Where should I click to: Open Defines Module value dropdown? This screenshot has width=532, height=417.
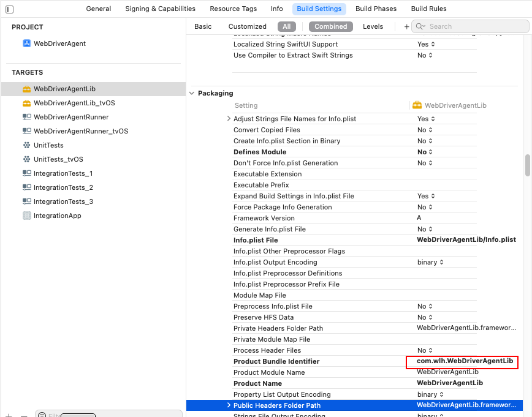[x=425, y=152]
